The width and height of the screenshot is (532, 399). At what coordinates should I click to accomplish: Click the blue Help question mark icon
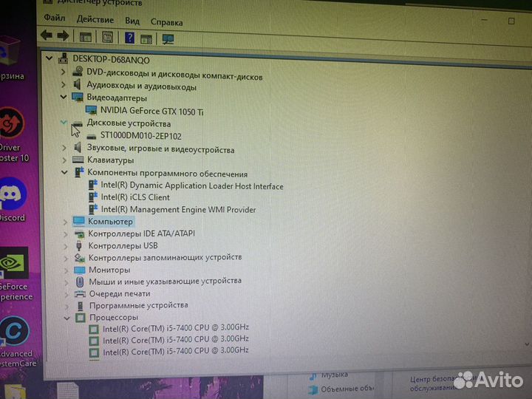pos(130,37)
